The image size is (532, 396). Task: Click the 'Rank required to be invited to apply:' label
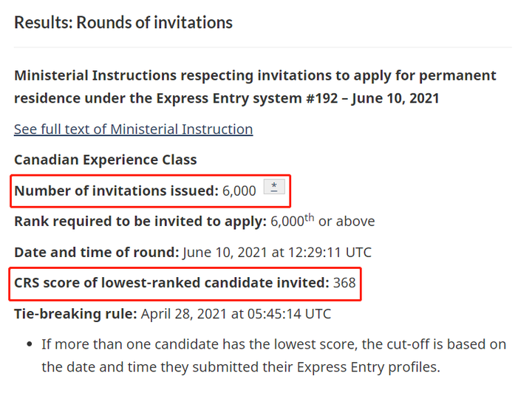coord(140,221)
